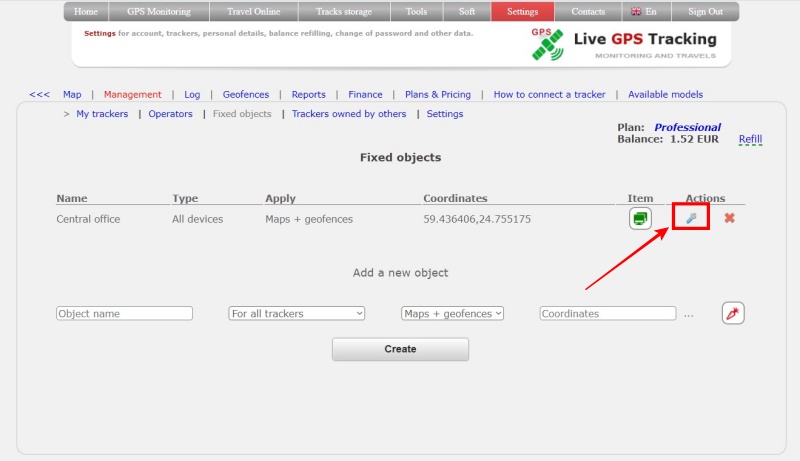Click the Coordinates input field

(x=607, y=313)
